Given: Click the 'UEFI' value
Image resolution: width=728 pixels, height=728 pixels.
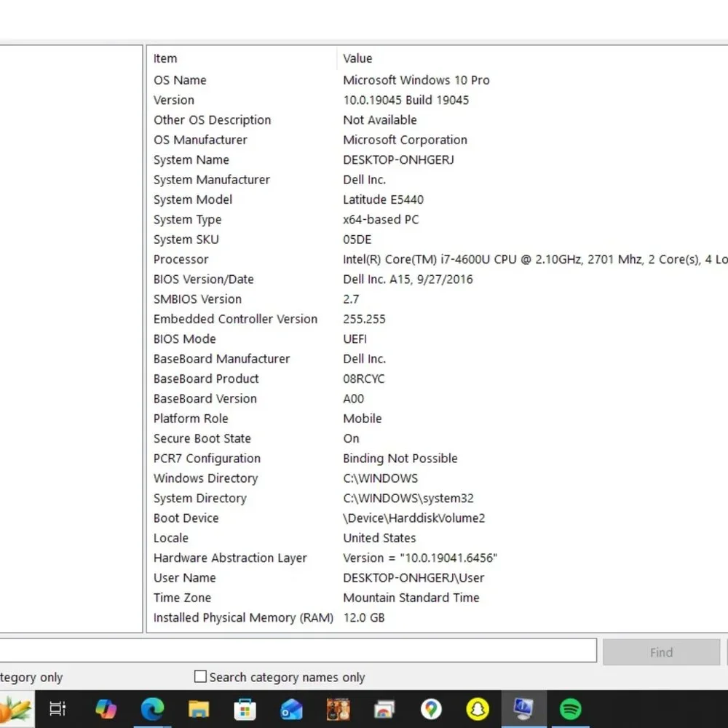Looking at the screenshot, I should pos(355,340).
